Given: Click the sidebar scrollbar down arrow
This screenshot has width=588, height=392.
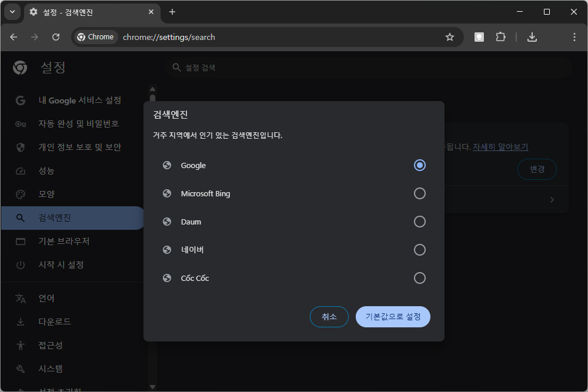Looking at the screenshot, I should coord(152,387).
